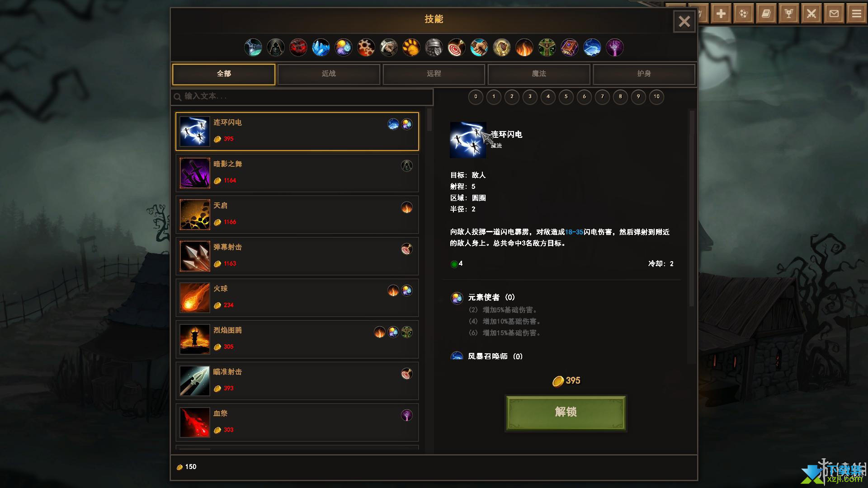Viewport: 868px width, 488px height.
Task: Click the 输入文本 search field
Action: coord(302,97)
